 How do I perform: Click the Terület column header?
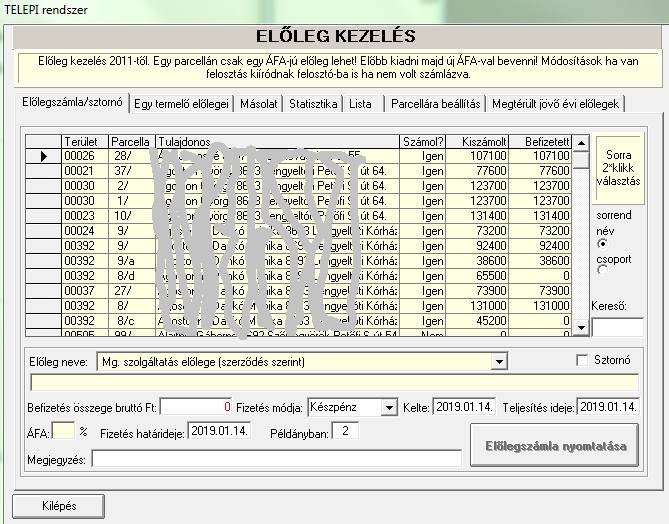pyautogui.click(x=85, y=142)
